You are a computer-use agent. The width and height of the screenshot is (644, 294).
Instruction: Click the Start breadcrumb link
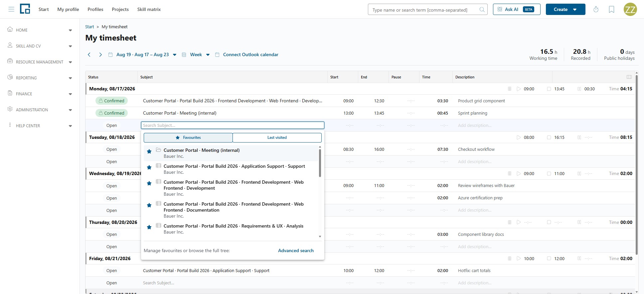click(x=89, y=27)
